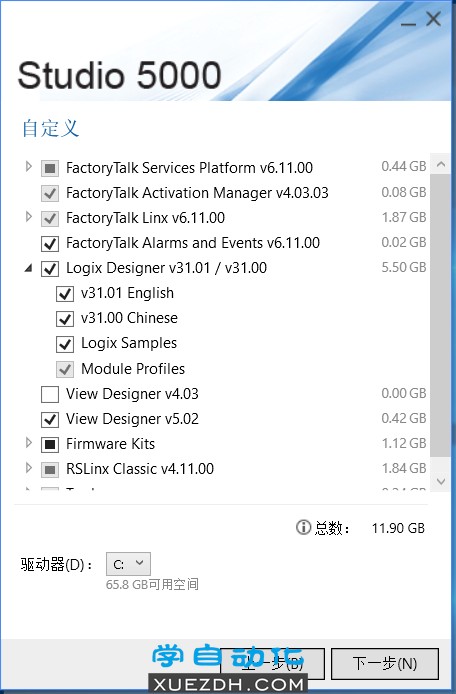
Task: Toggle FactoryTalk Activation Manager v4.03.03 checkbox
Action: pos(50,193)
